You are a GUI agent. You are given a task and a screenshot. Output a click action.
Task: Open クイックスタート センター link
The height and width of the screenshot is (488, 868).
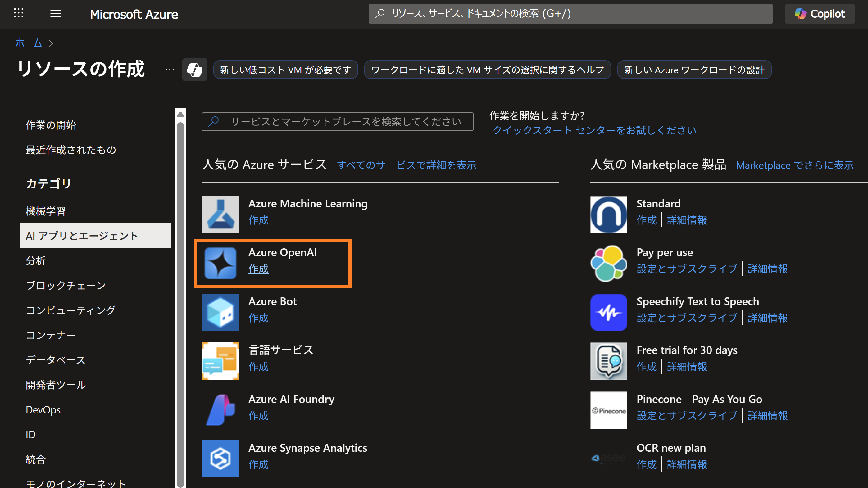pyautogui.click(x=594, y=130)
